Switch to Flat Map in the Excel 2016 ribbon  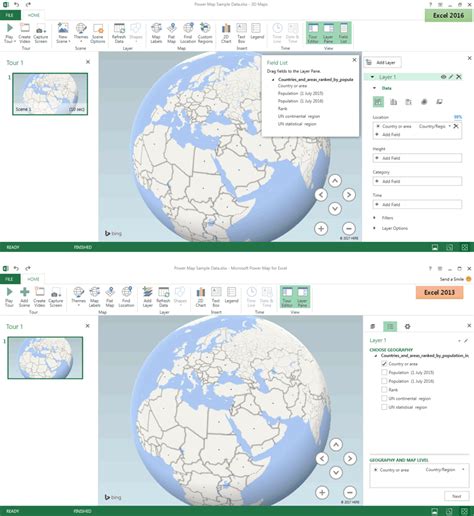pos(171,33)
